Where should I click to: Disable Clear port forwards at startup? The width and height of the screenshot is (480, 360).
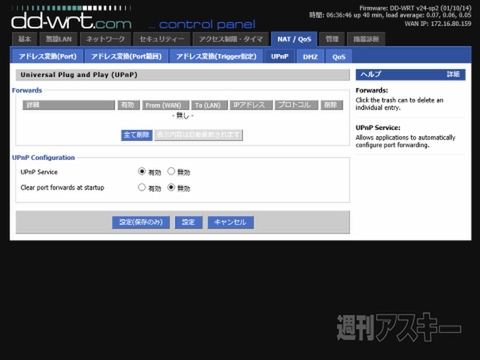point(171,187)
